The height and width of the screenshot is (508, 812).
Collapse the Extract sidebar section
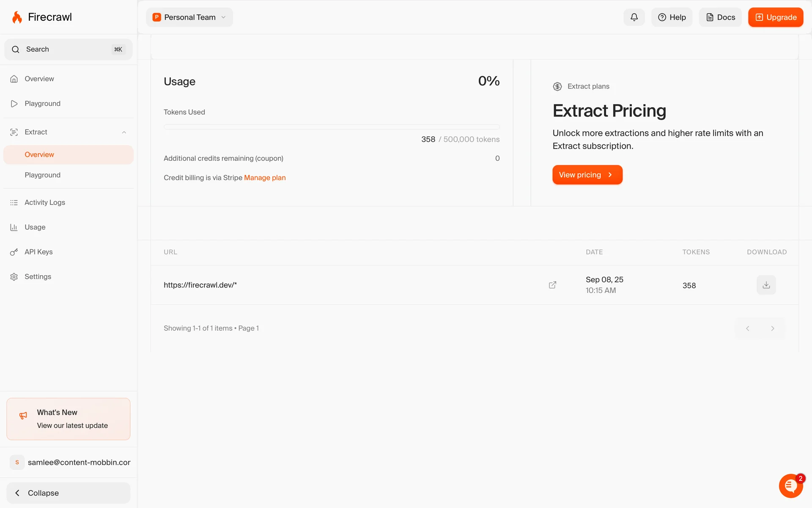[x=124, y=132]
